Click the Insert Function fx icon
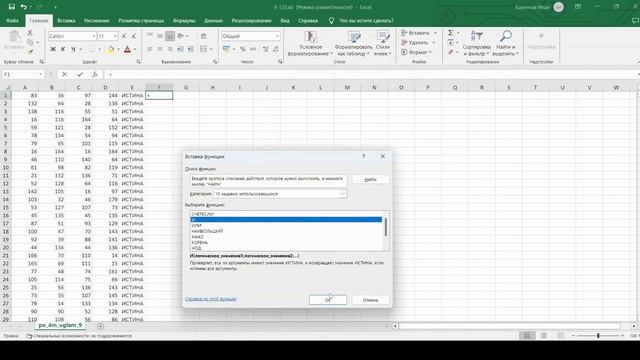This screenshot has height=360, width=640. [x=95, y=74]
